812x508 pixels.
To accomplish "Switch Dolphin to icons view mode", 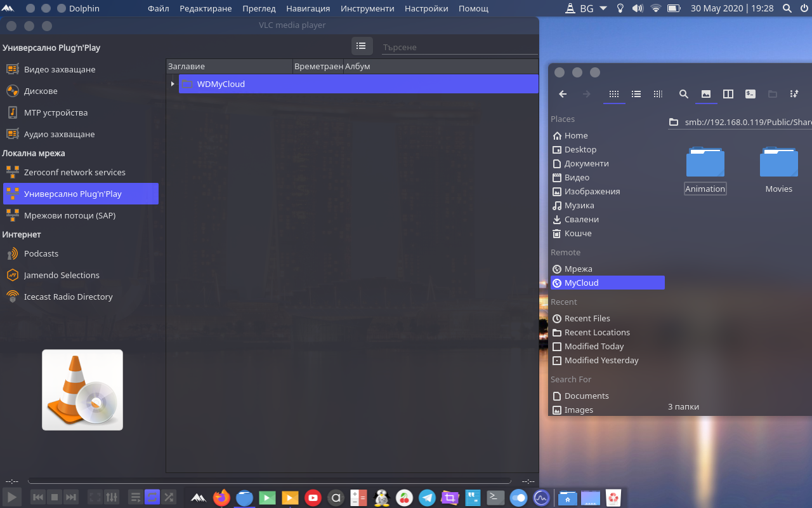I will tap(614, 94).
